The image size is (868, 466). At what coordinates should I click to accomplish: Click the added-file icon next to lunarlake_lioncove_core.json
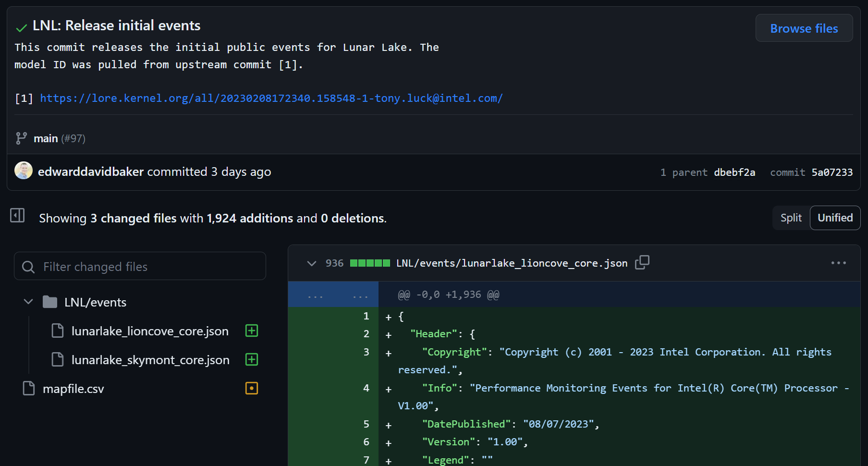(x=252, y=331)
